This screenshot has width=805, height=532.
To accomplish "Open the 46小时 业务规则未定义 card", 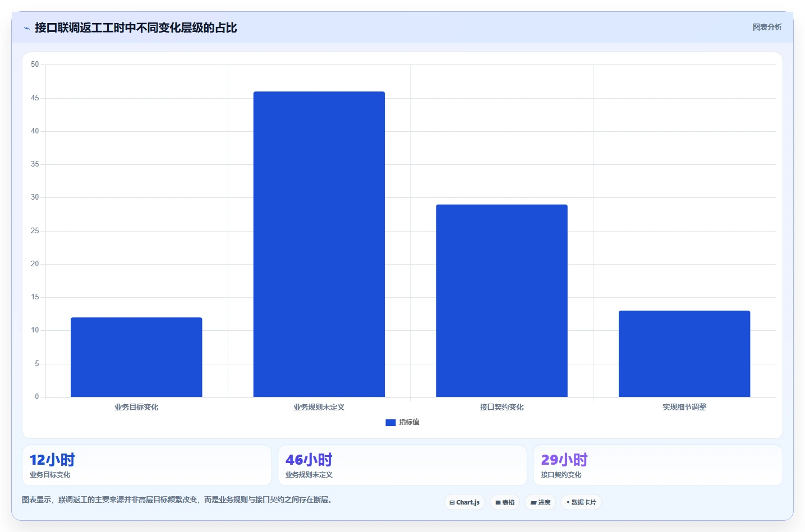I will [402, 465].
